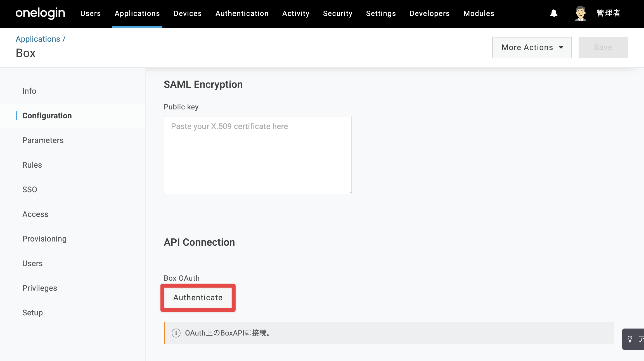The height and width of the screenshot is (361, 644).
Task: Switch to the Parameters tab
Action: click(43, 140)
